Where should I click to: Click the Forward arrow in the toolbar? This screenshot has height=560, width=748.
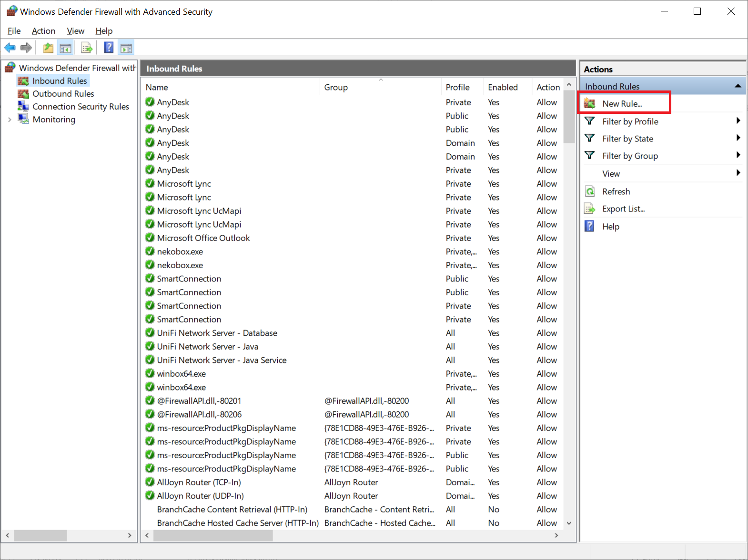[26, 48]
